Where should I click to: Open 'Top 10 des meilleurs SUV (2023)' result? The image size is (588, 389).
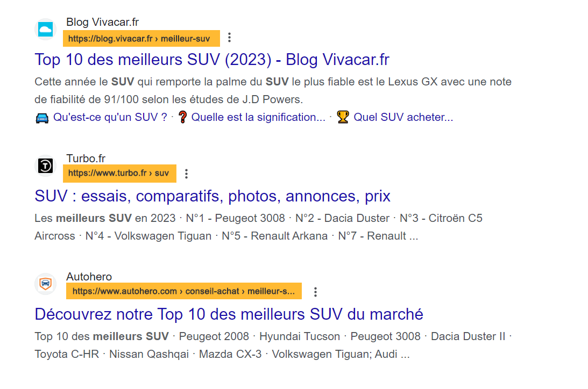tap(212, 60)
